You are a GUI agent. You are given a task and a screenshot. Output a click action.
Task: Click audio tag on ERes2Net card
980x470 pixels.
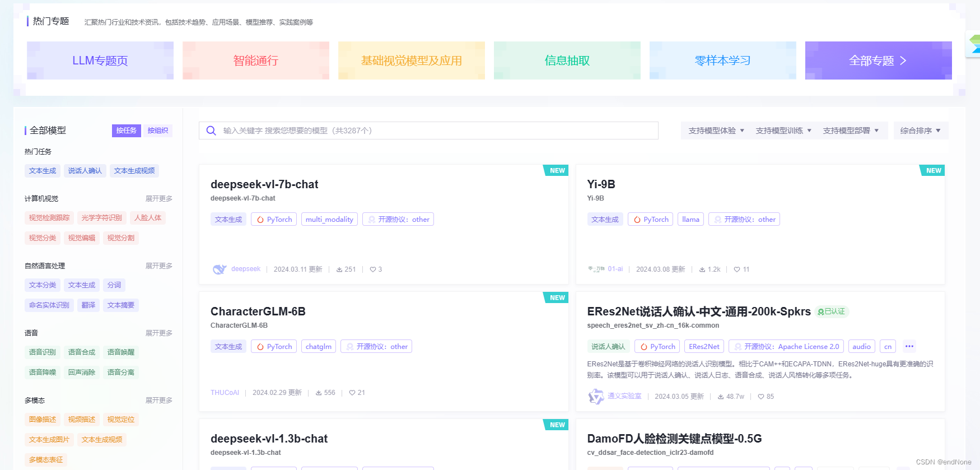861,347
